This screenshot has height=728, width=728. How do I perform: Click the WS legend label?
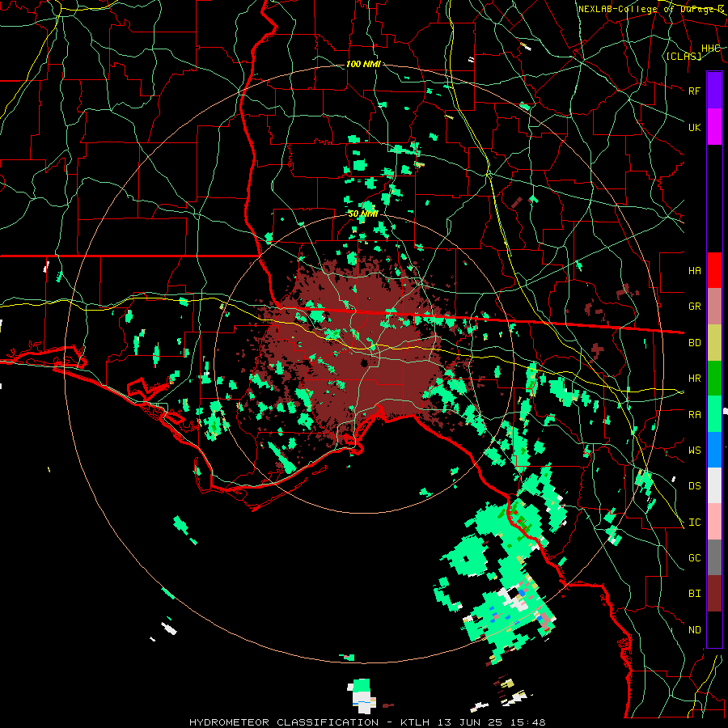(x=694, y=451)
